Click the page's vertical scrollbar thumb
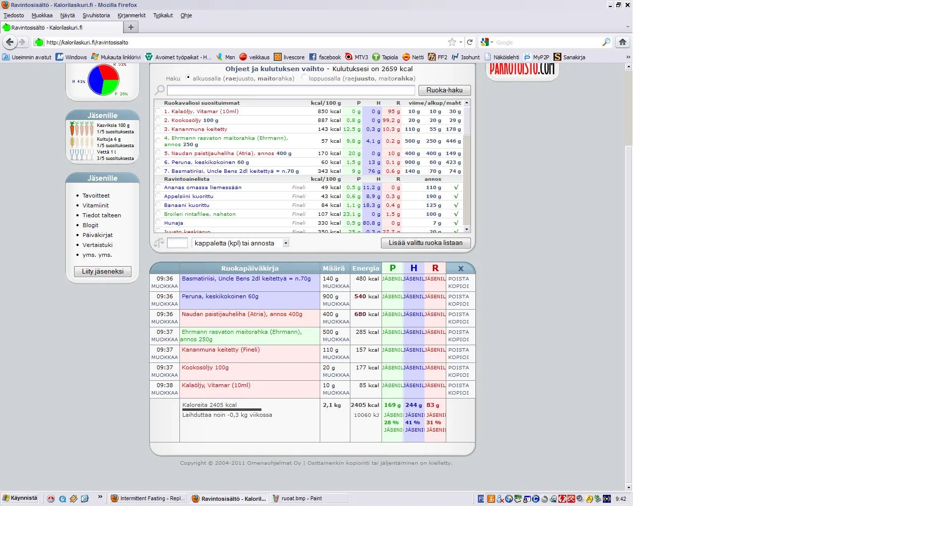Screen dimensions: 934x560 click(x=629, y=106)
